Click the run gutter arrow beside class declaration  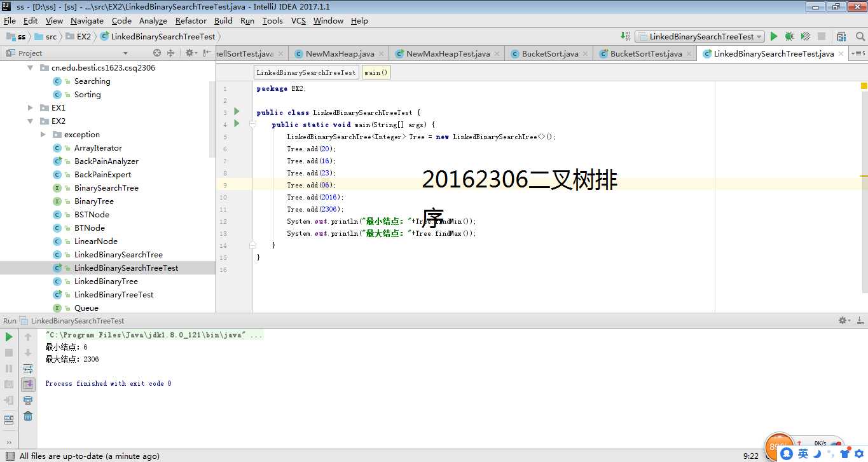pos(237,112)
